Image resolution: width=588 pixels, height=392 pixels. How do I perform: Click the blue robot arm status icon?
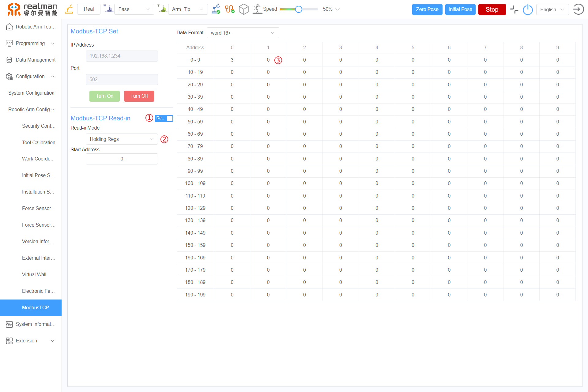pos(216,9)
